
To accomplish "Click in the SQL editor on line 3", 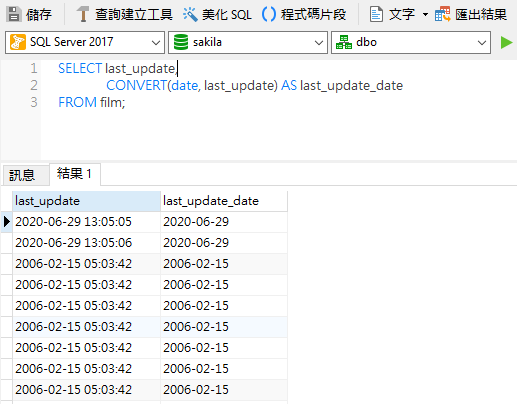I will point(278,102).
